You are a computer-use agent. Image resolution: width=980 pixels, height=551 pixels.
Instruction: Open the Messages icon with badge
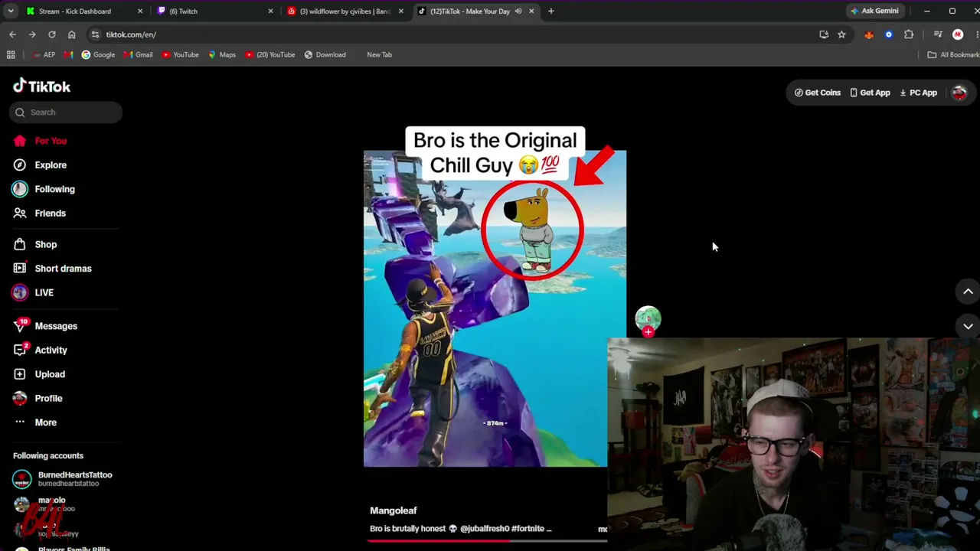pyautogui.click(x=20, y=326)
